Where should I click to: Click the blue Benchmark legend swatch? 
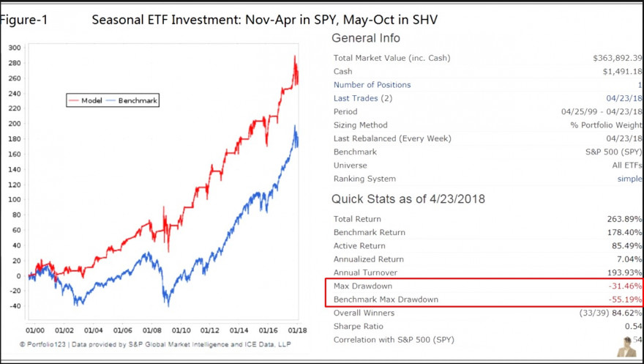point(111,100)
